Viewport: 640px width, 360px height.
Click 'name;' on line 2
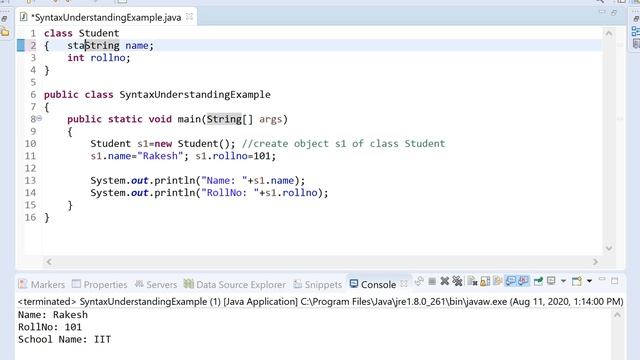tap(140, 45)
